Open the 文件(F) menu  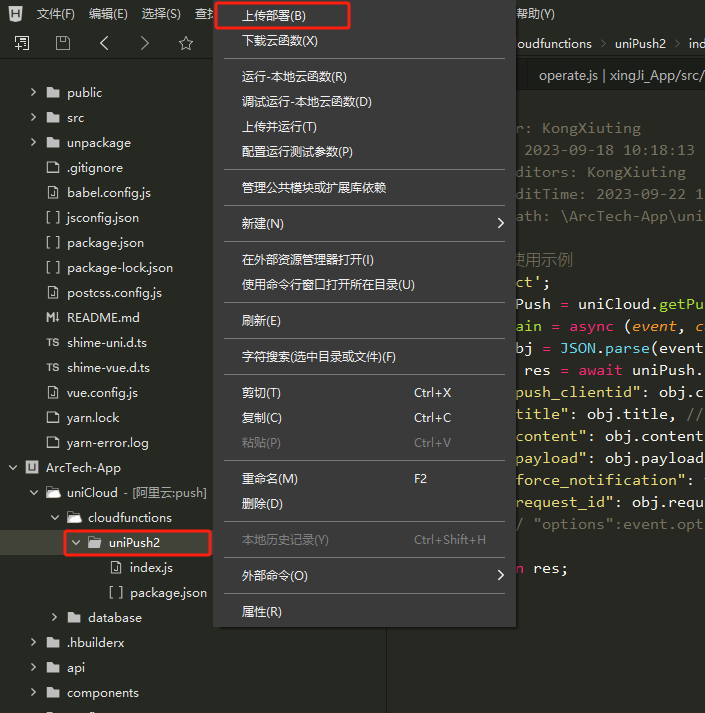55,14
